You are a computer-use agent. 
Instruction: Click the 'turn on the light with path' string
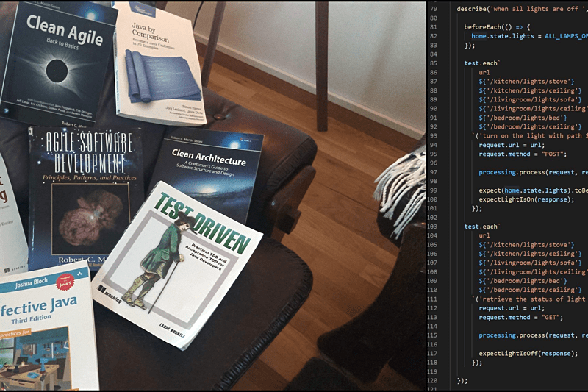click(531, 136)
